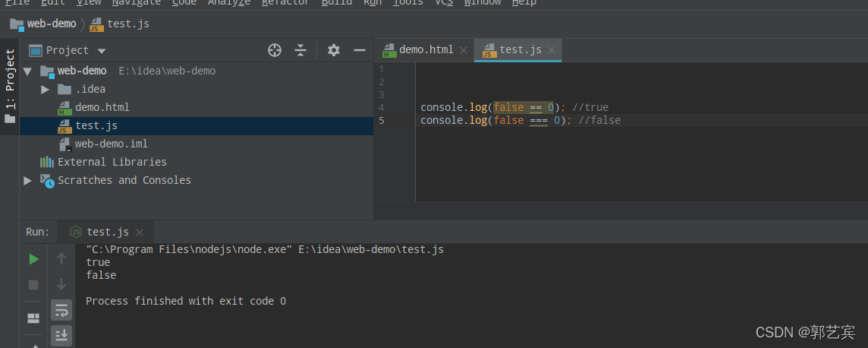This screenshot has height=348, width=868.
Task: Click the 'false === 0' expression on line 5
Action: pyautogui.click(x=527, y=120)
